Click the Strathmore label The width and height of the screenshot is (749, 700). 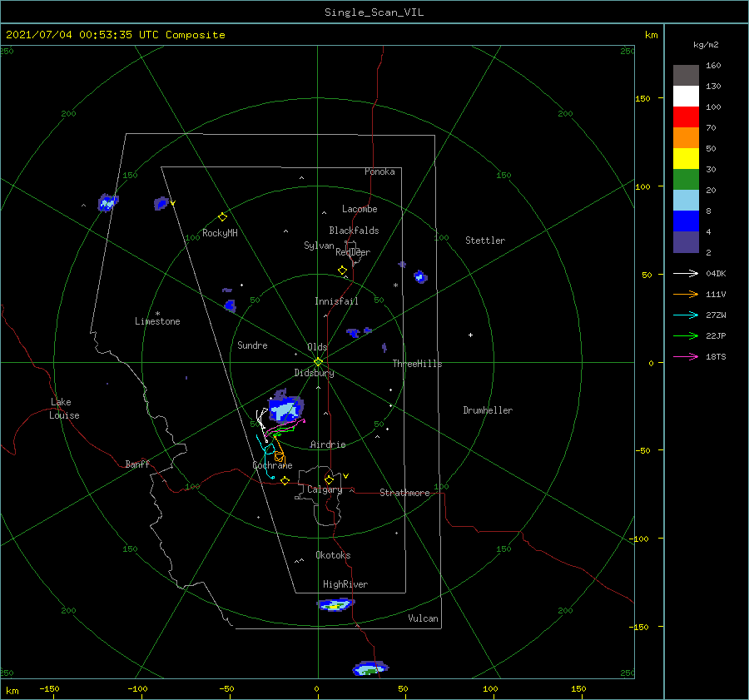(404, 493)
